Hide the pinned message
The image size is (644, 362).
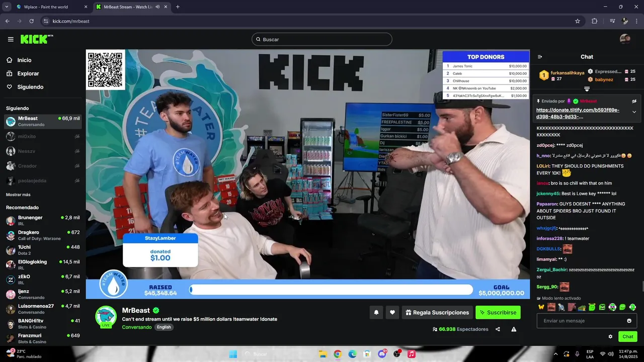click(634, 101)
